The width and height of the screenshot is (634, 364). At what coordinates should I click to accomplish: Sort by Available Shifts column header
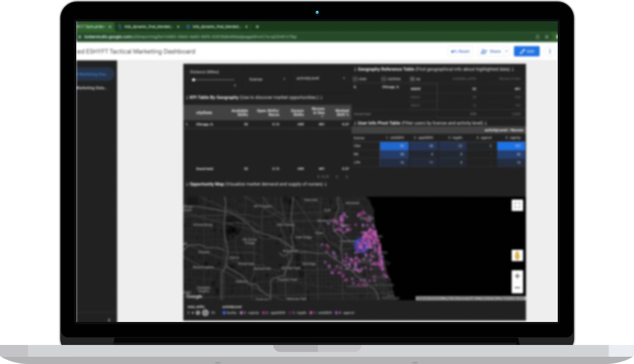point(239,113)
